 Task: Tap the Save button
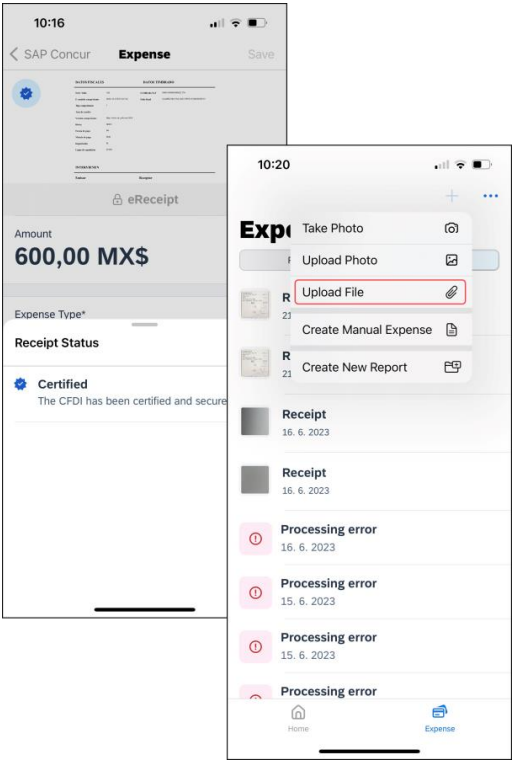click(x=261, y=54)
